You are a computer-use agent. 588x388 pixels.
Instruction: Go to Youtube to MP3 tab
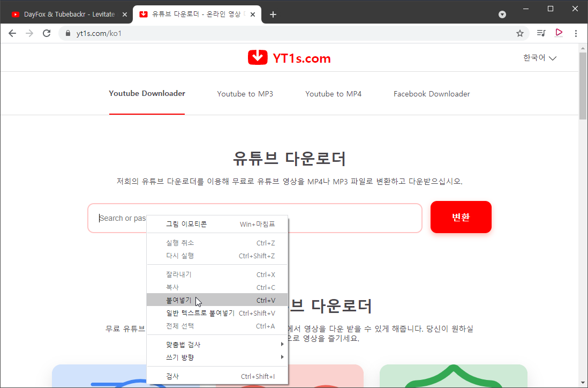click(x=245, y=94)
